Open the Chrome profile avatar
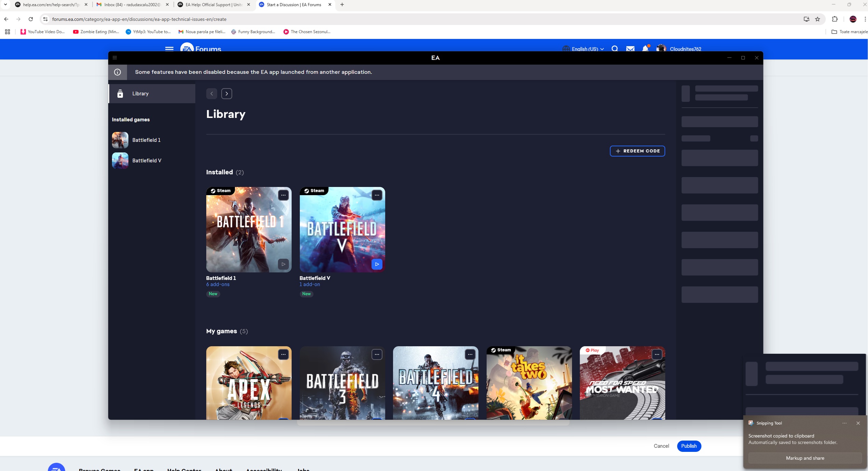The height and width of the screenshot is (471, 868). [853, 19]
